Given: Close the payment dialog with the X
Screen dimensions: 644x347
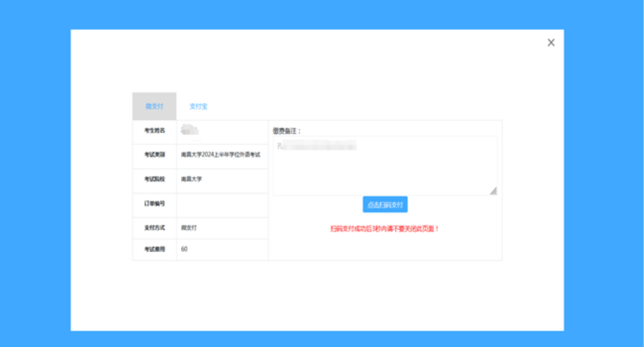Looking at the screenshot, I should tap(551, 43).
